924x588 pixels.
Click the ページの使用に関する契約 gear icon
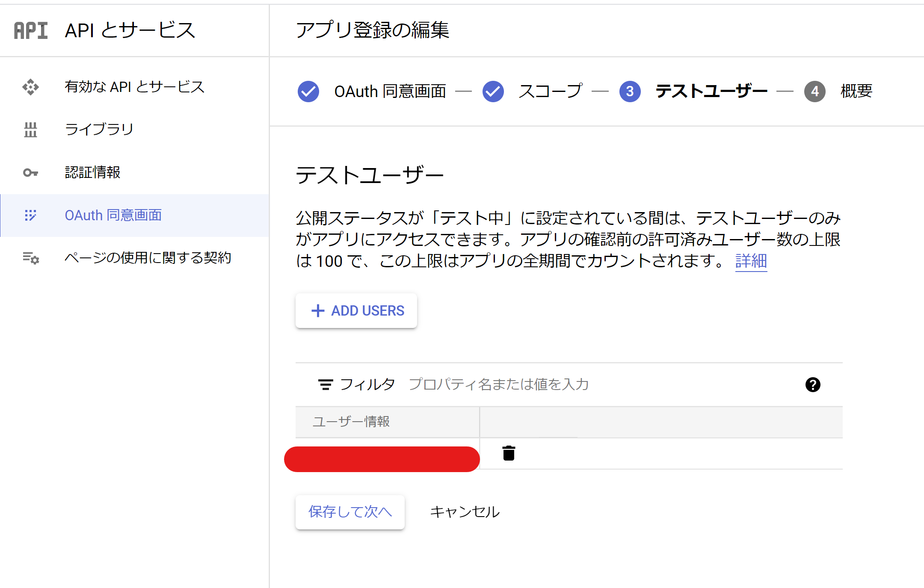click(x=31, y=258)
